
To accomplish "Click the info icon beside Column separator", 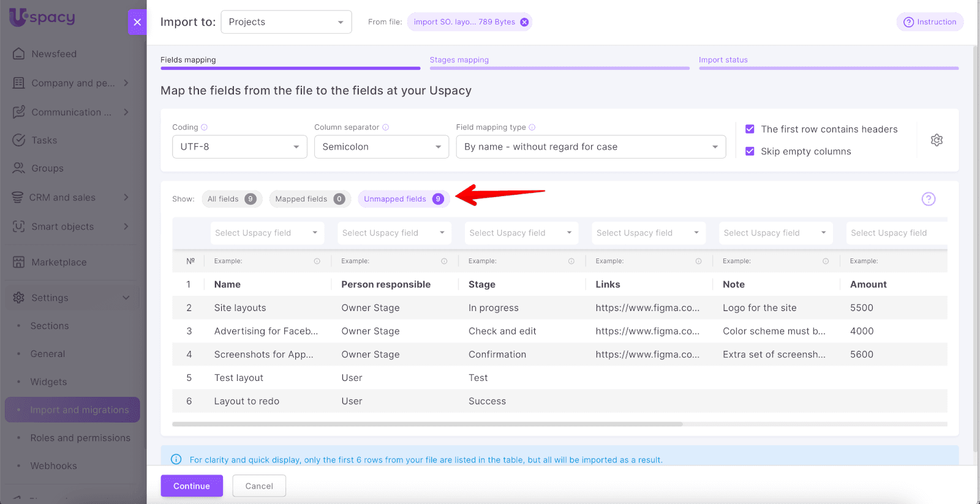I will (x=386, y=127).
